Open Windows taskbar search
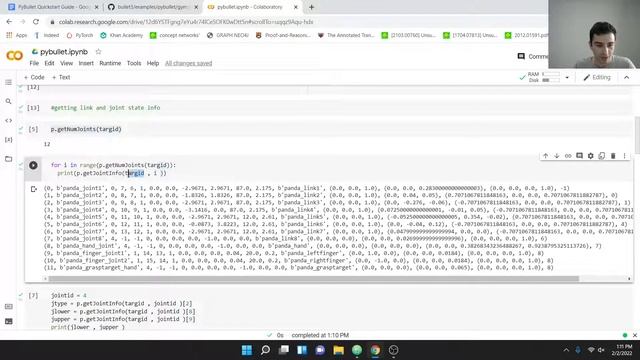This screenshot has width=640, height=360. [265, 350]
